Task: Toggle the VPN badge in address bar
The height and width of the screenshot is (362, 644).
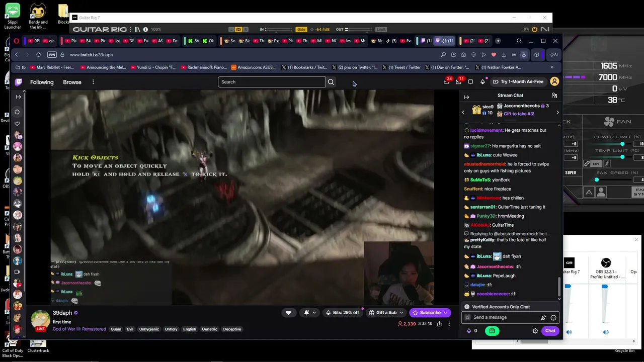Action: tap(52, 55)
